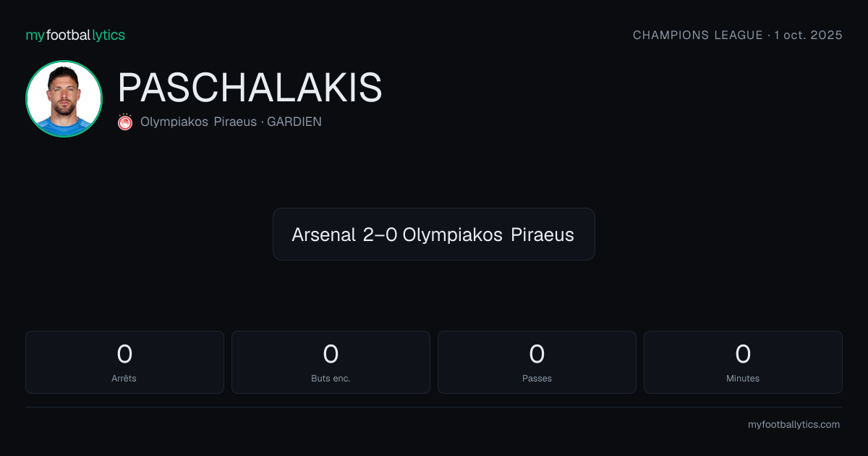Click the Arrêts value zero
This screenshot has height=456, width=868.
click(x=124, y=354)
